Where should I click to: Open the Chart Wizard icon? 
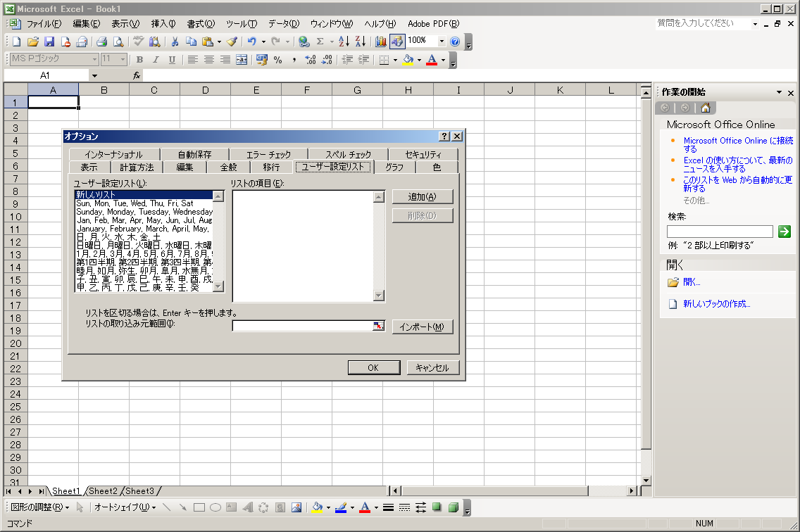[381, 42]
